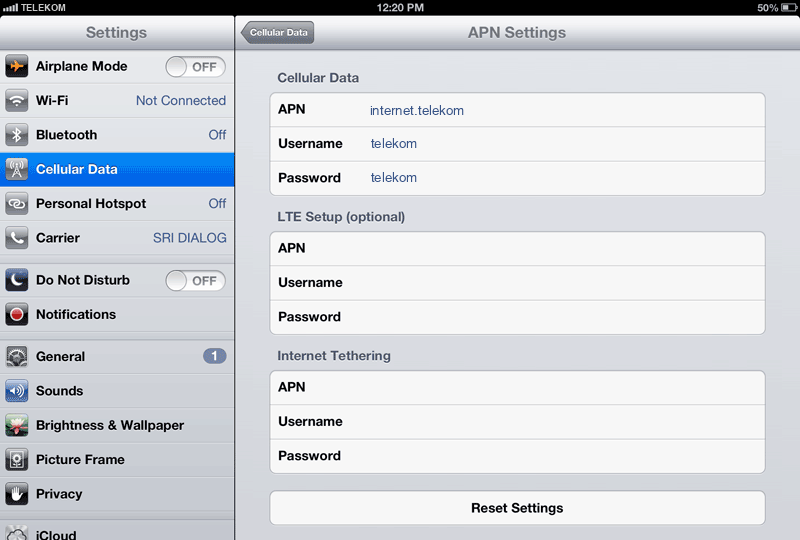800x540 pixels.
Task: Edit Cellular Data Password field
Action: 517,178
